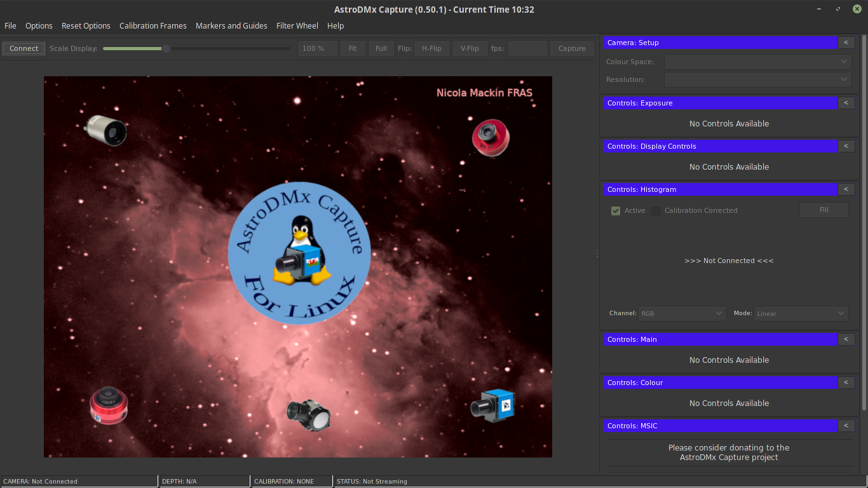Click the histogram Fill button
The width and height of the screenshot is (868, 488).
[x=824, y=210]
